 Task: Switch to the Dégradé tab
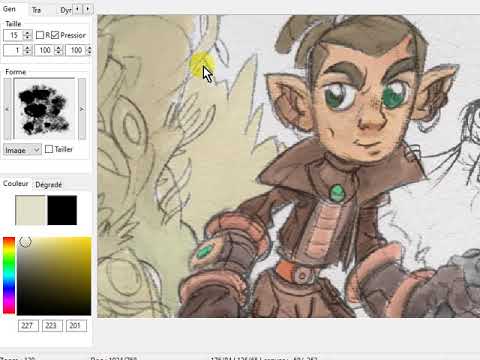coord(49,185)
